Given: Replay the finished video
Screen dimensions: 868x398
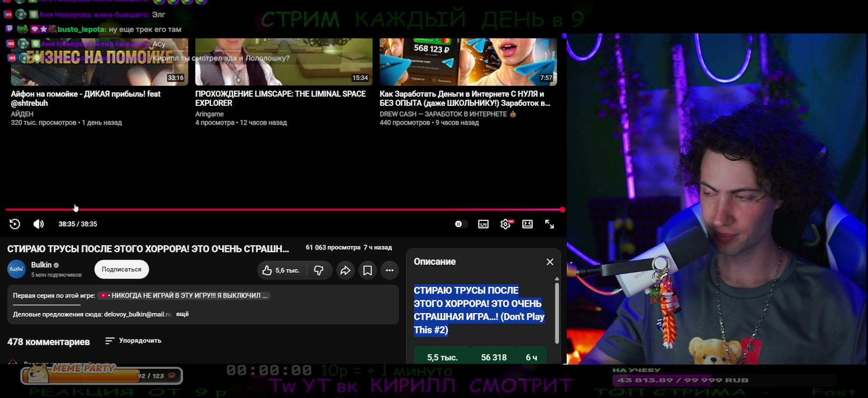Looking at the screenshot, I should pos(14,224).
